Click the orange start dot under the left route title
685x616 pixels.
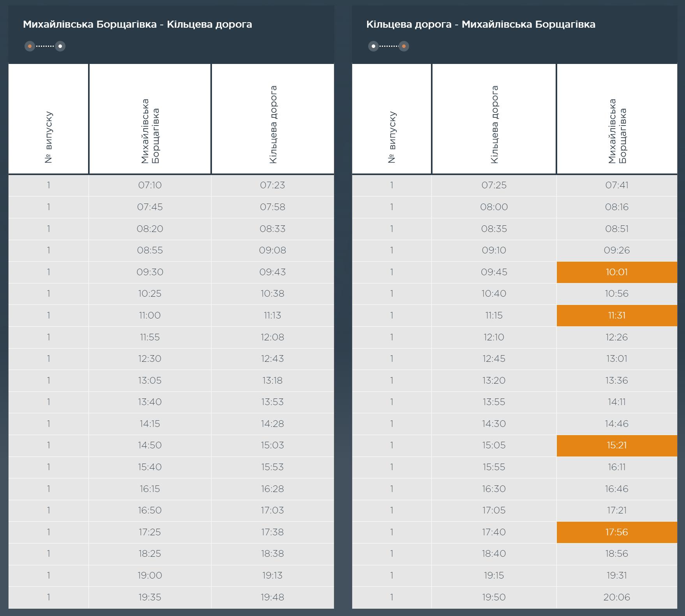click(x=30, y=46)
